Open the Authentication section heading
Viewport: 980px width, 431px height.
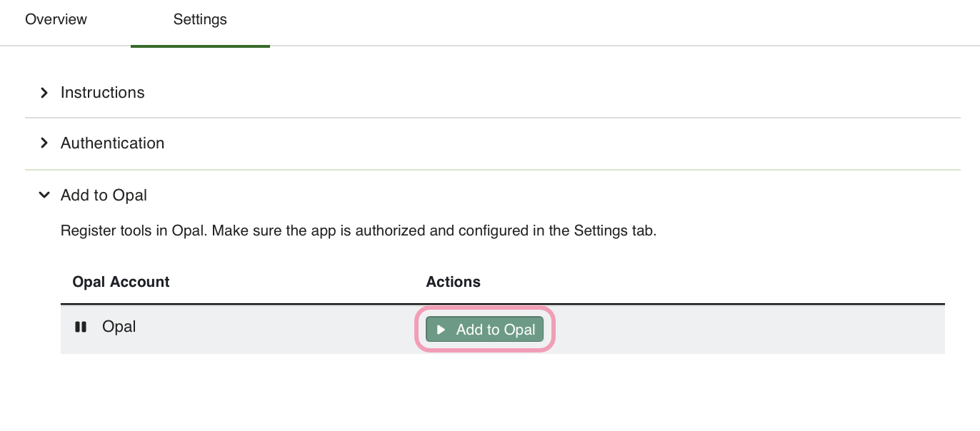[113, 143]
